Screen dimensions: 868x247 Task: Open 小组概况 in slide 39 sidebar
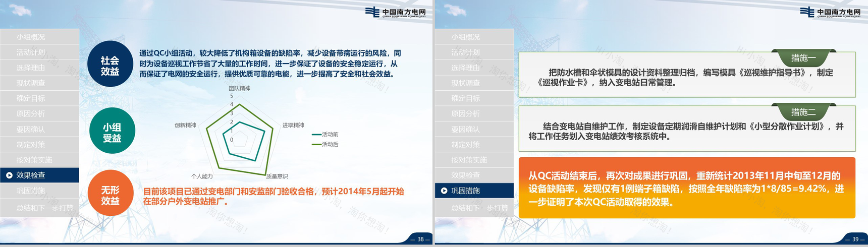click(x=474, y=37)
